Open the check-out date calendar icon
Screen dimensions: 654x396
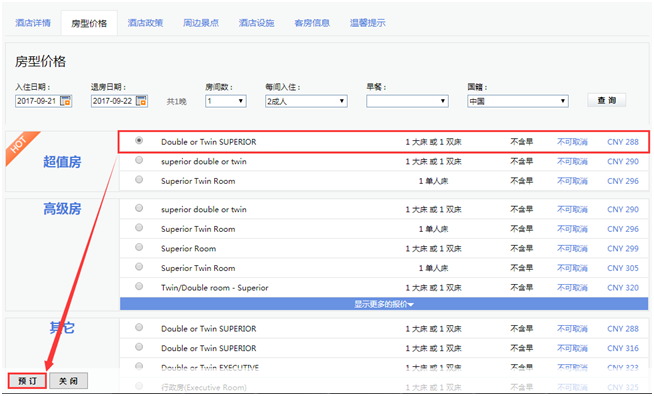click(142, 101)
